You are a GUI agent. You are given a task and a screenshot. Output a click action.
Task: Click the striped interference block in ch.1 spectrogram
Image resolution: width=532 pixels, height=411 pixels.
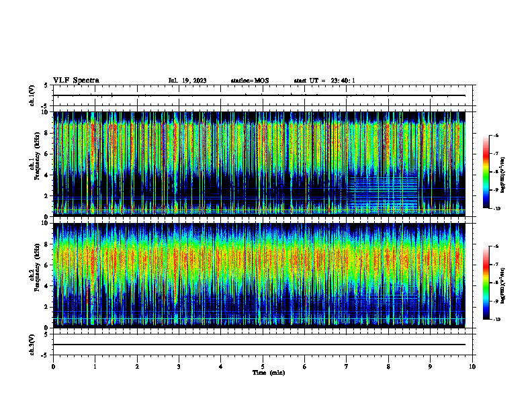(x=382, y=194)
